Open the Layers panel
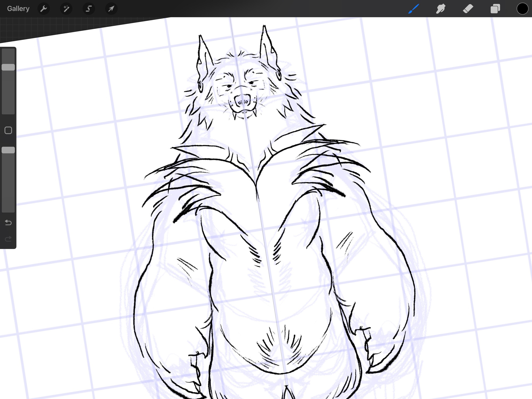Screen dimensions: 532x399 pos(495,9)
